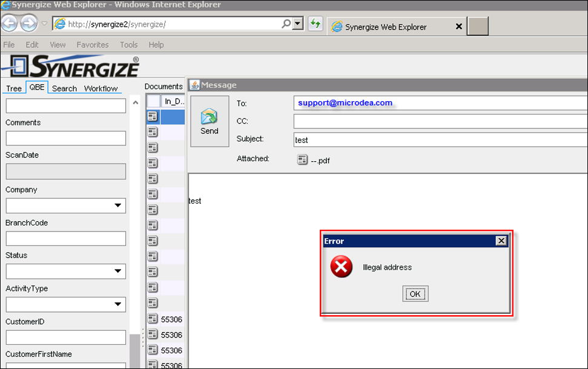Select the highlighted first document row icon
The width and height of the screenshot is (588, 369).
[x=152, y=116]
